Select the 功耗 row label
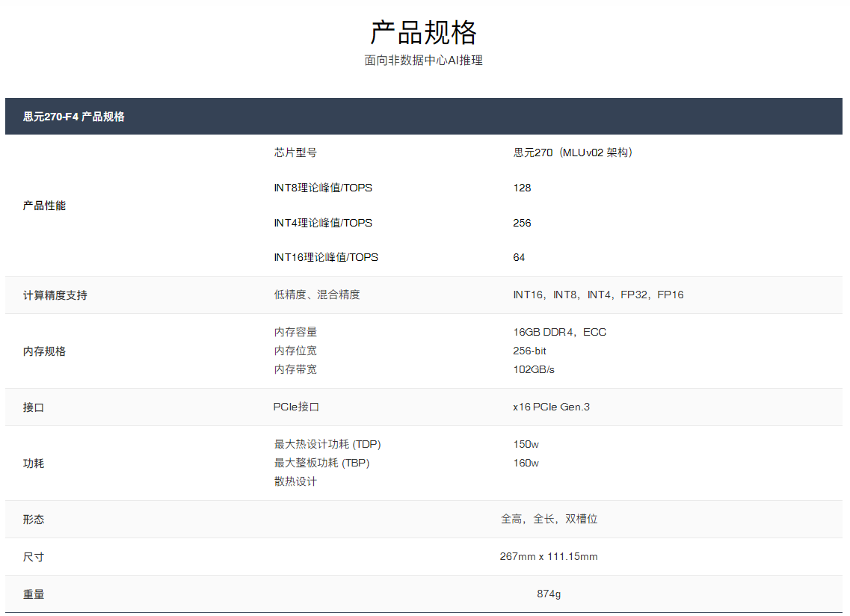Screen dimensions: 850x616 34,463
